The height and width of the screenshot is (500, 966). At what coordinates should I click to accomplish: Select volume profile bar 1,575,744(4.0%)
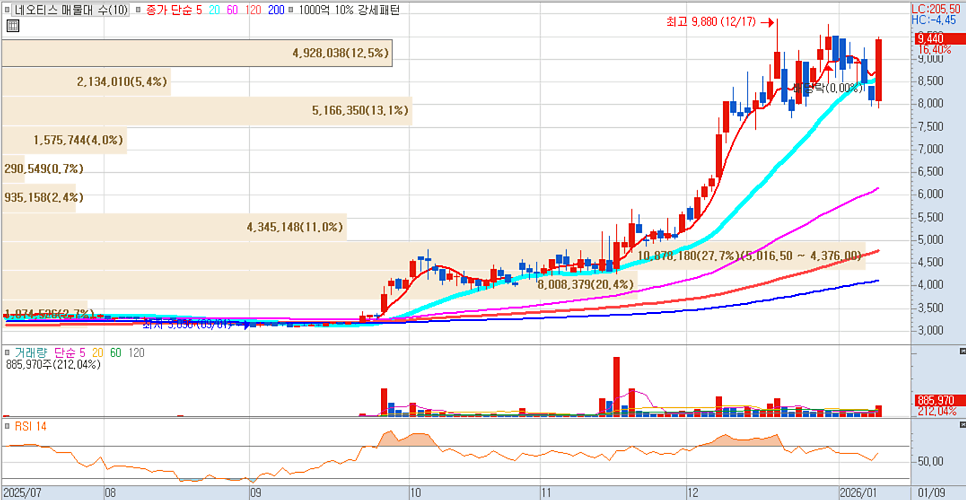point(65,140)
